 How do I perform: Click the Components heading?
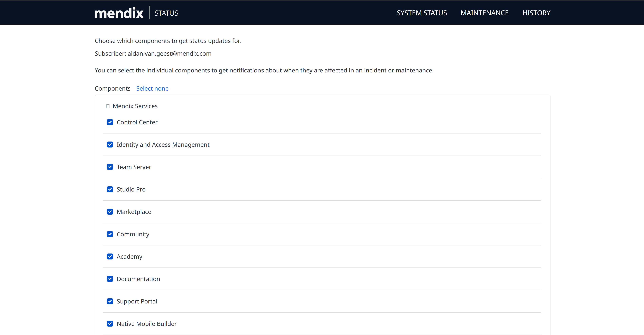coord(113,88)
